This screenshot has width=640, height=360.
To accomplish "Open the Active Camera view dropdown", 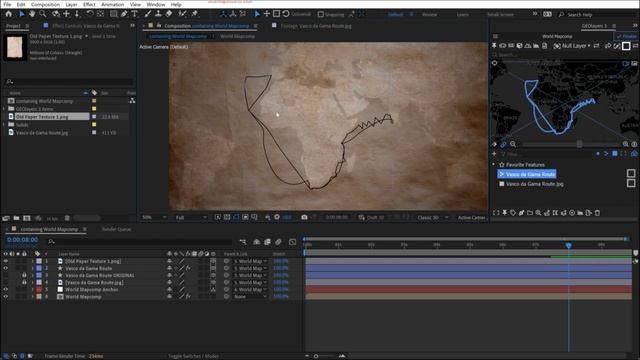I will (471, 218).
